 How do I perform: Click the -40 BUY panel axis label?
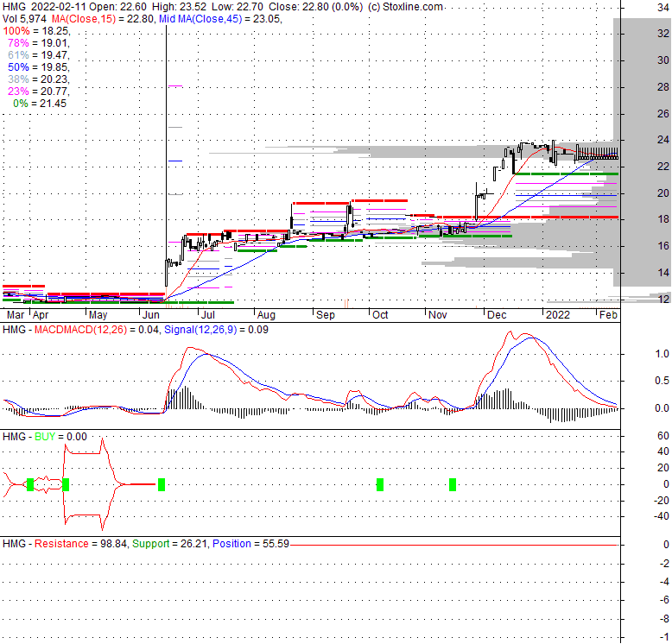coord(662,516)
